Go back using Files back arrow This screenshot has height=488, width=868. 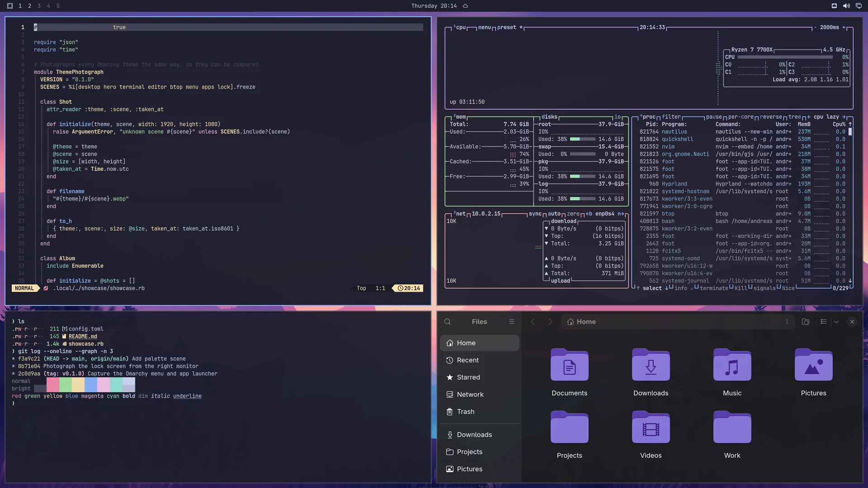click(x=533, y=322)
